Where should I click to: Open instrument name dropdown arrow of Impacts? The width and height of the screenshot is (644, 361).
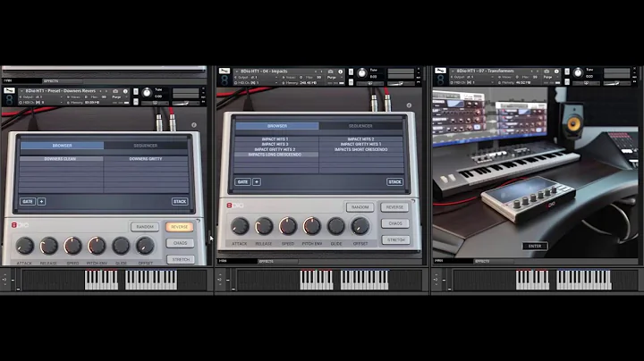(237, 71)
